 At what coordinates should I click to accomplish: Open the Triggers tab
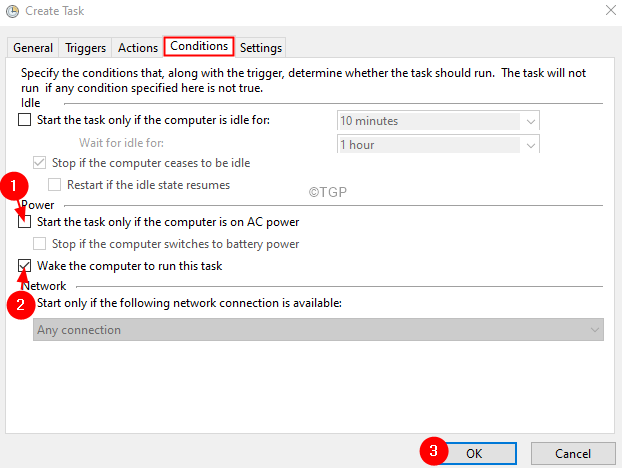click(86, 47)
